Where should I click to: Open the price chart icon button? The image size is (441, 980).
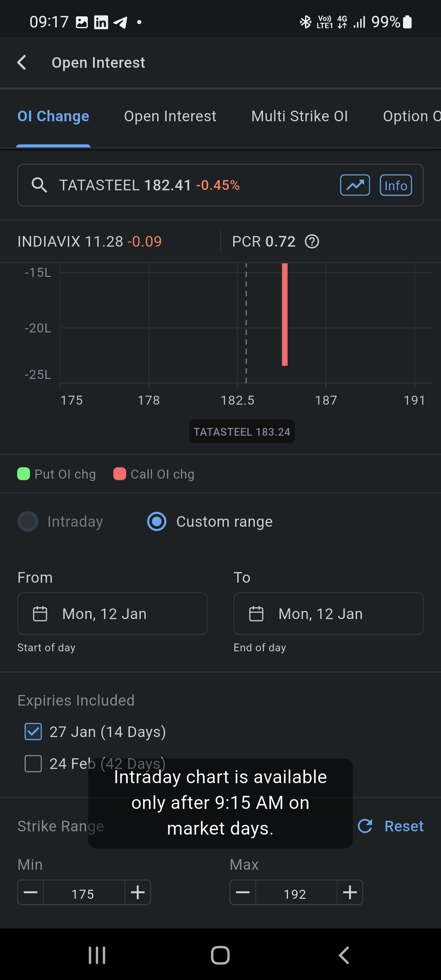coord(355,185)
